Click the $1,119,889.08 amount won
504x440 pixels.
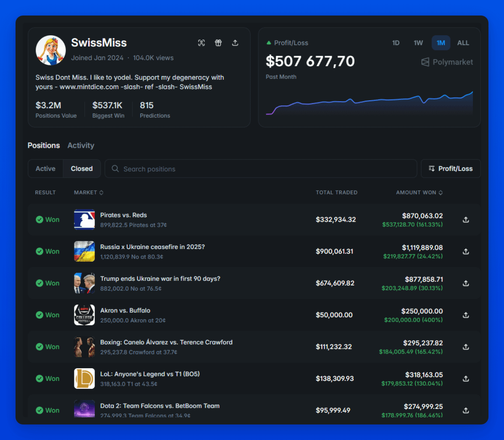pyautogui.click(x=422, y=248)
